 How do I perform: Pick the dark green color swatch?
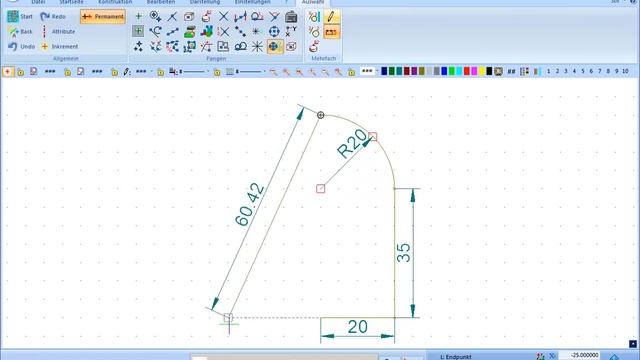tap(392, 72)
